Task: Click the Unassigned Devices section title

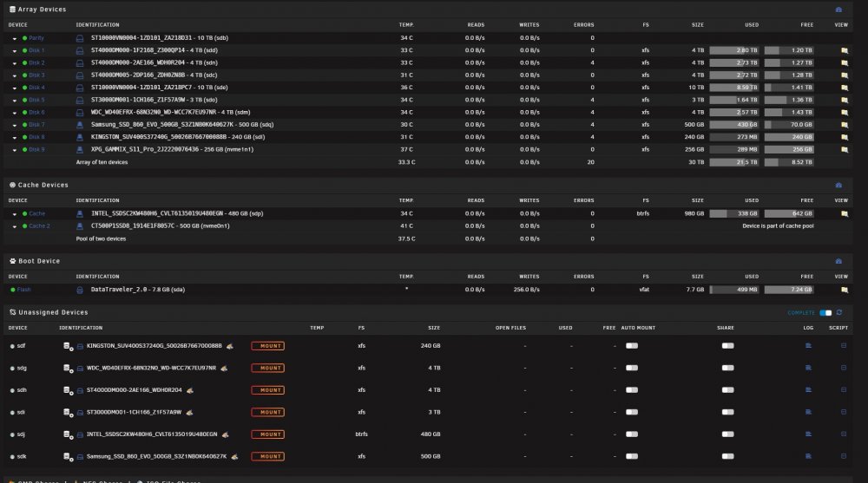Action: (x=53, y=312)
